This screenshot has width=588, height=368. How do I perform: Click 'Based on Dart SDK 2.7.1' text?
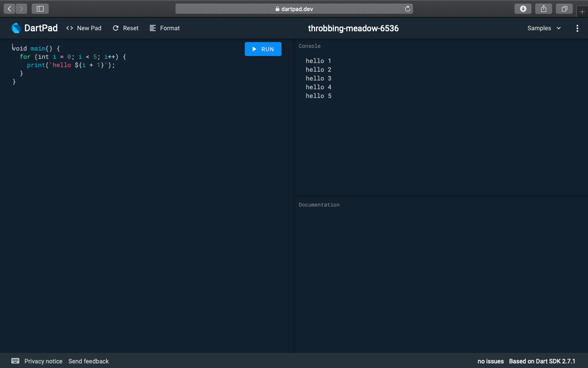tap(542, 361)
